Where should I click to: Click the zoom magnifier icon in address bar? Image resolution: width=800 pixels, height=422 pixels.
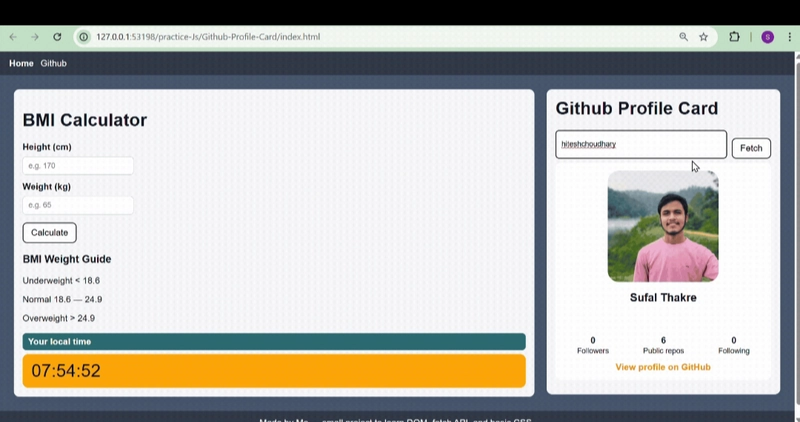click(684, 37)
